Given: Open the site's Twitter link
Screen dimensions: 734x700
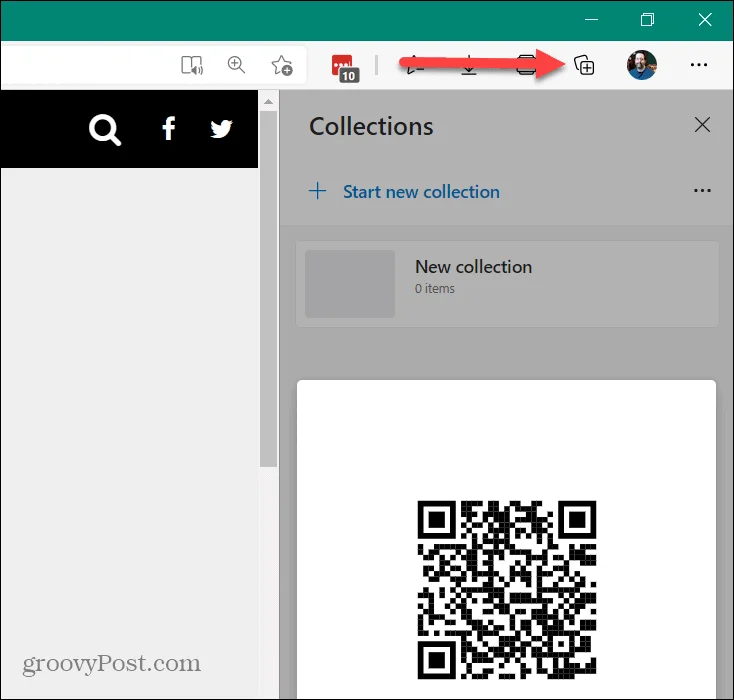Looking at the screenshot, I should pyautogui.click(x=221, y=129).
